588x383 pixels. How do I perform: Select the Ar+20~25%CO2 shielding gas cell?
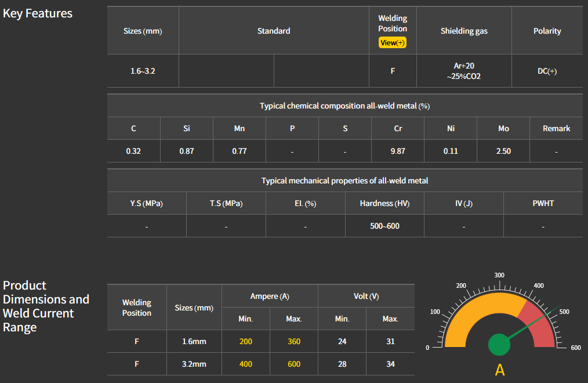464,71
